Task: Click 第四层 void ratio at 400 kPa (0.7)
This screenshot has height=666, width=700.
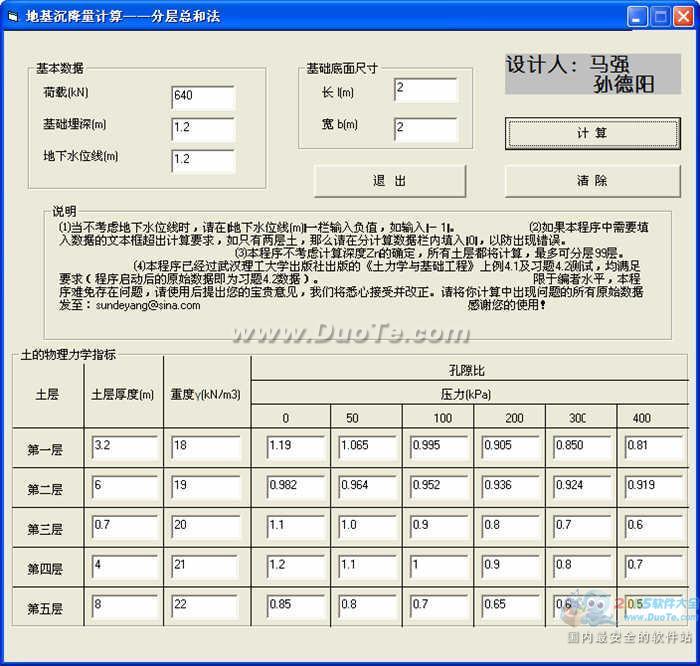Action: [x=654, y=567]
